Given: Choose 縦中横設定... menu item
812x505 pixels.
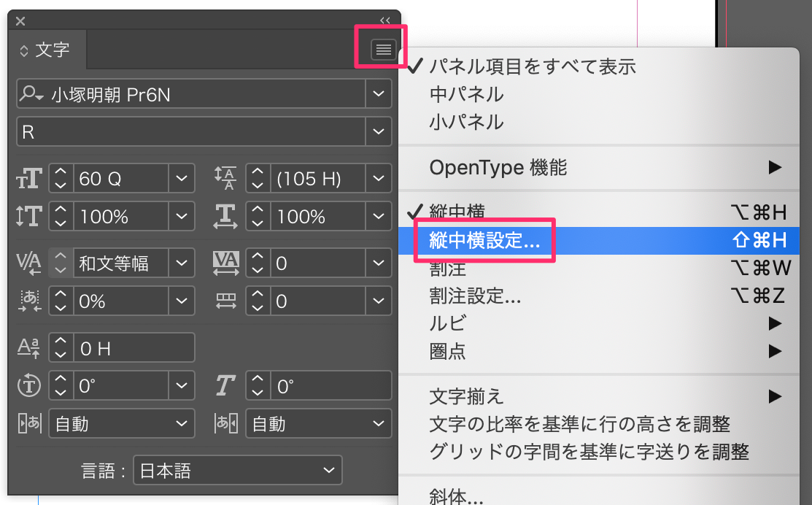Looking at the screenshot, I should point(599,240).
